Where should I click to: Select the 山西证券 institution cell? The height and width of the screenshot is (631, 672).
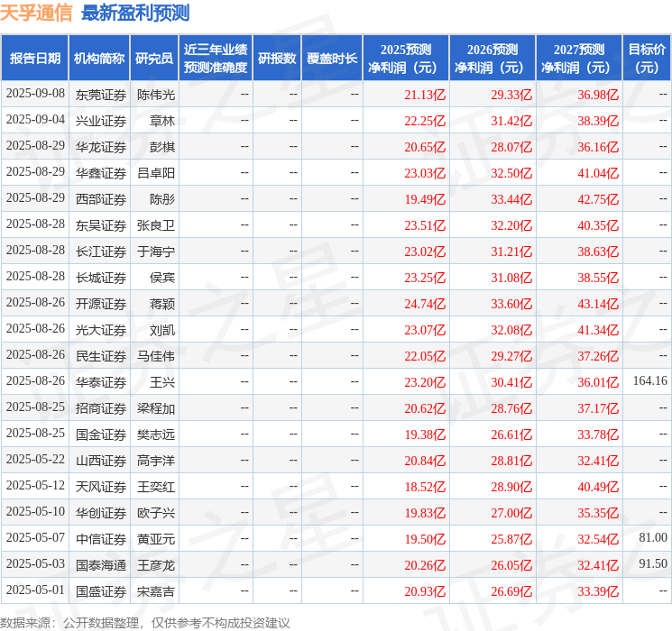101,461
